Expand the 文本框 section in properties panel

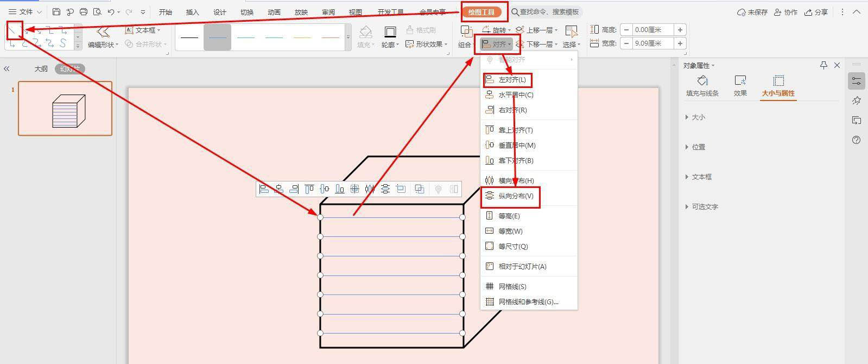(x=699, y=177)
